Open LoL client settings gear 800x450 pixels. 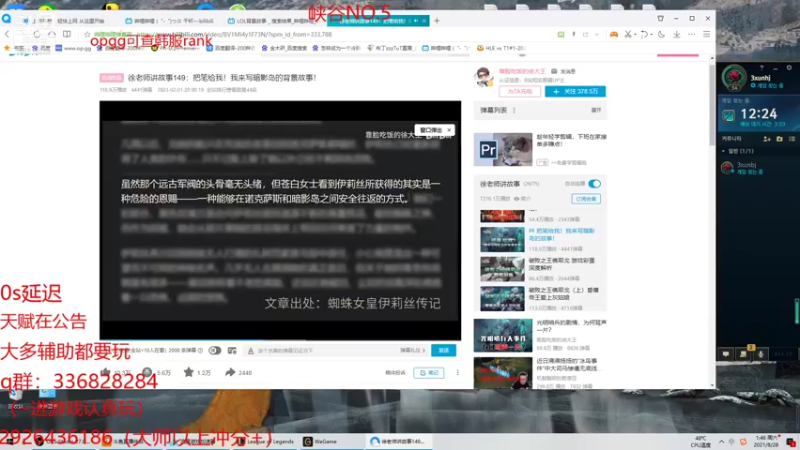[x=789, y=67]
